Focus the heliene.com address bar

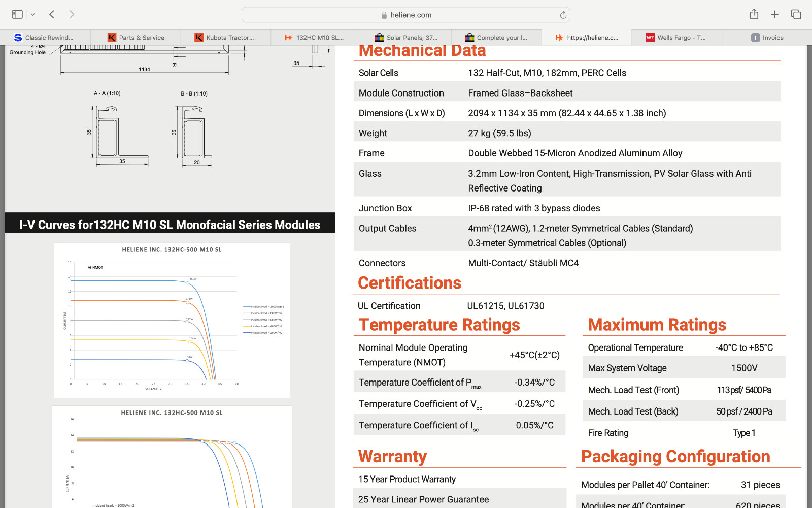pos(406,15)
